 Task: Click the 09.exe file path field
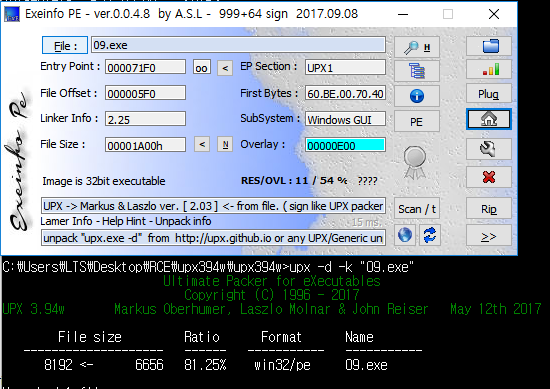pyautogui.click(x=238, y=45)
